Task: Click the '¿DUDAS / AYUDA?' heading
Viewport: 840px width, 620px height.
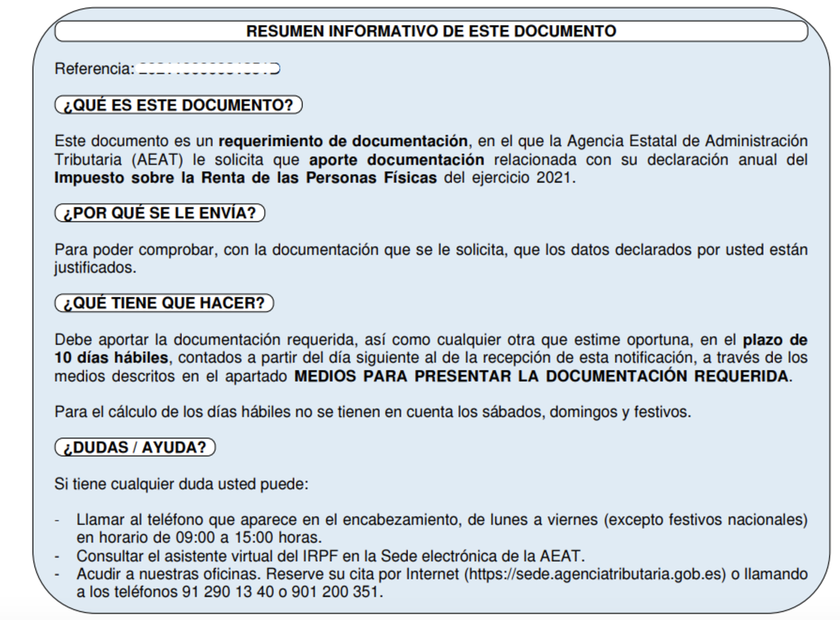Action: [135, 447]
